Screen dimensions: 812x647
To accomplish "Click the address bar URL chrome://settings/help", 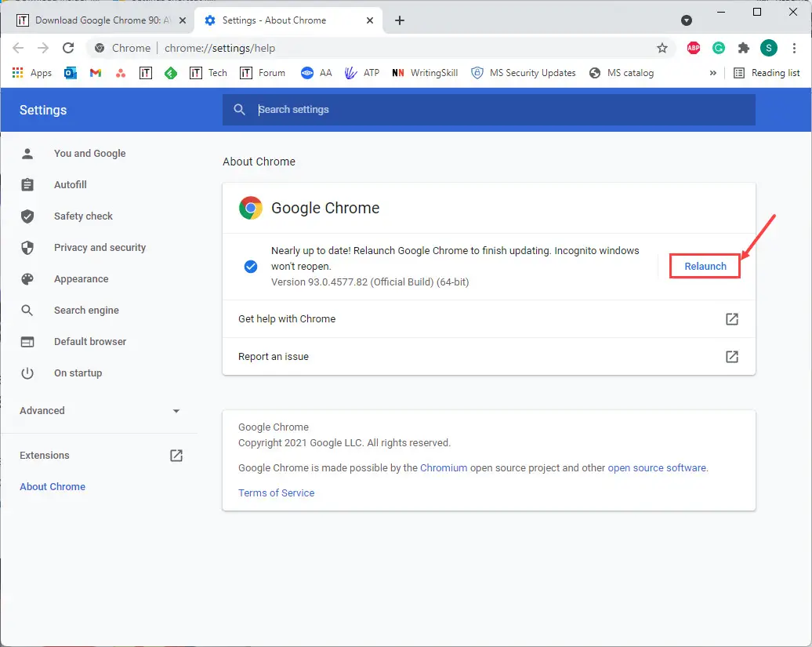I will 219,48.
